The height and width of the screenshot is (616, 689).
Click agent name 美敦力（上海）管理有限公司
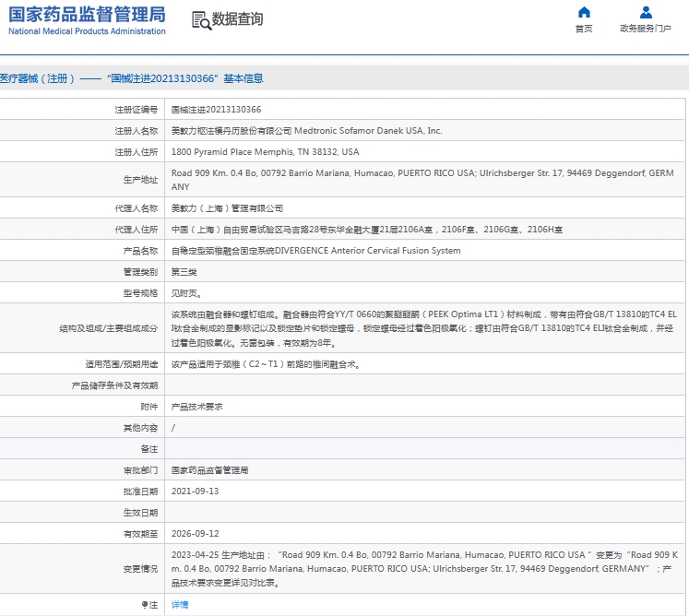point(227,208)
